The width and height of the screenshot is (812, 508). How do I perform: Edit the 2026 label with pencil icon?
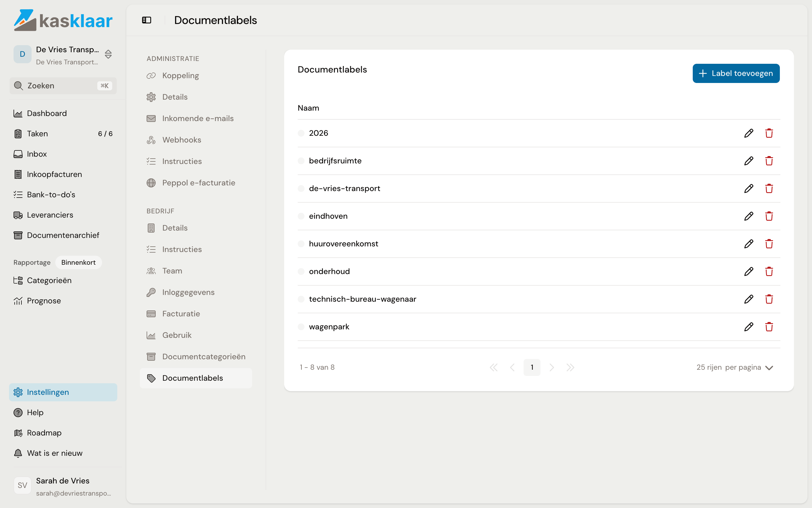(749, 133)
